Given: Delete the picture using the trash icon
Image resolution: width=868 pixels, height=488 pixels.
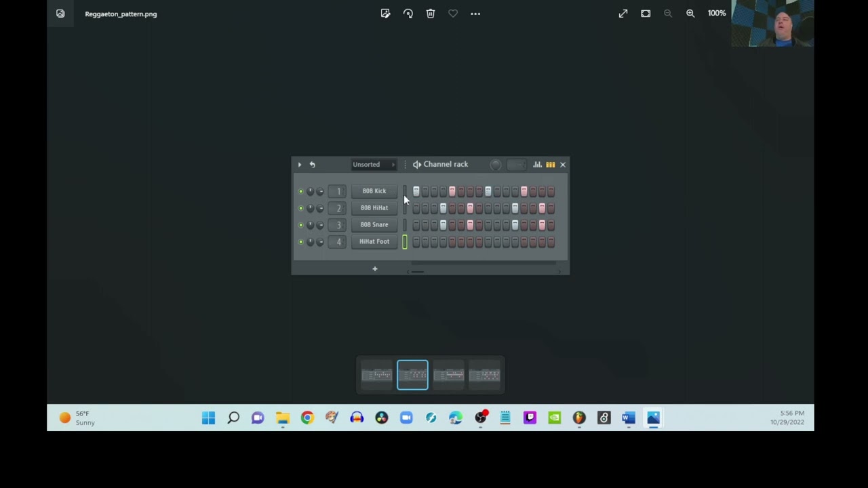Looking at the screenshot, I should (430, 14).
